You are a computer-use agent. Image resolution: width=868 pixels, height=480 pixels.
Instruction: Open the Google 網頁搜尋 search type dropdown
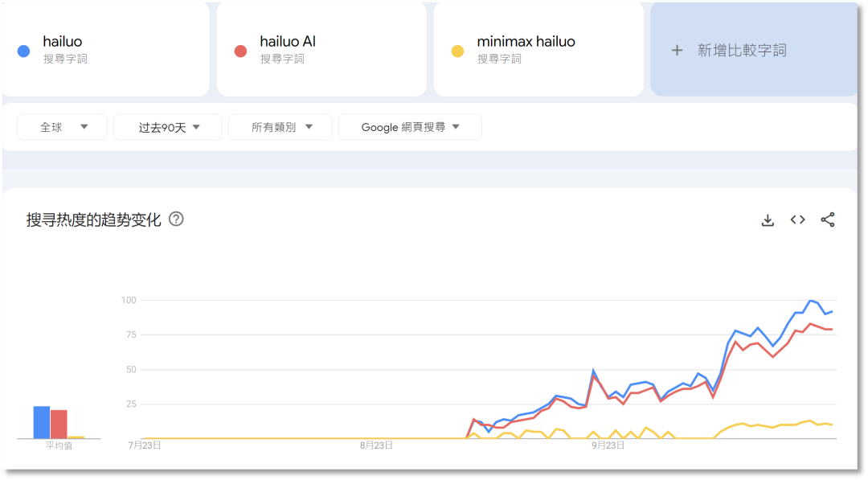tap(410, 127)
